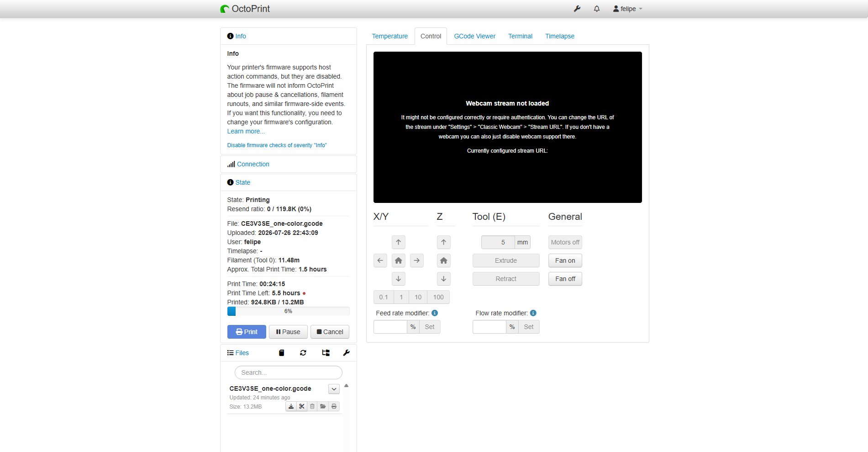Open the GCode Viewer tab
868x452 pixels.
(x=474, y=36)
